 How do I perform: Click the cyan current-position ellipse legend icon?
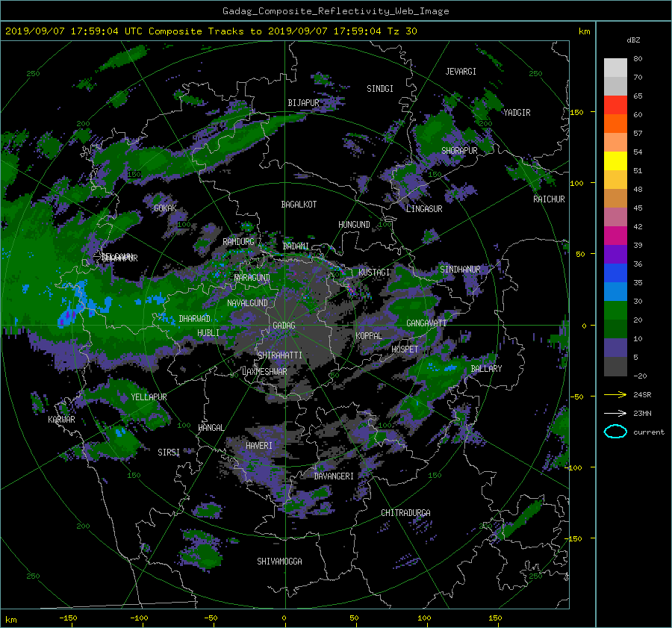pyautogui.click(x=615, y=432)
